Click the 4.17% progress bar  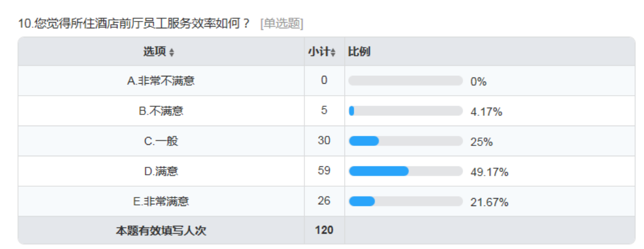point(406,111)
